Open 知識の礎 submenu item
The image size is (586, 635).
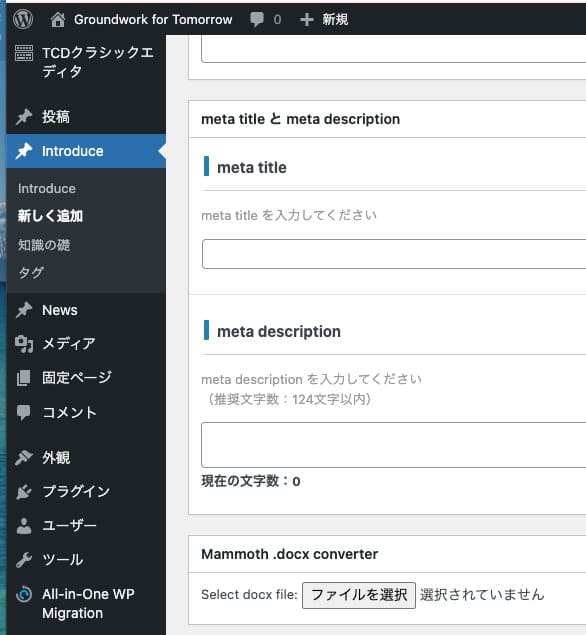[x=44, y=245]
